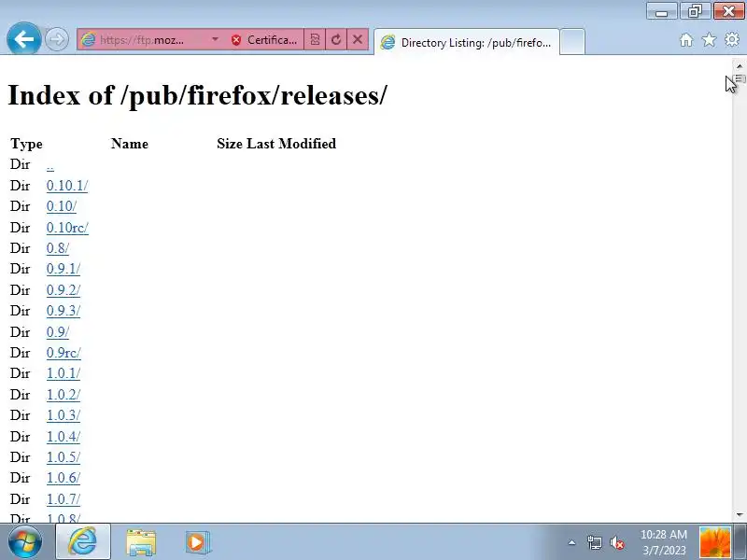Open a new blank tab

[572, 42]
